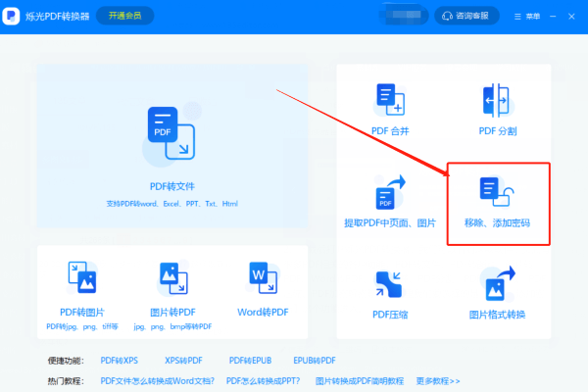Click the 移除、添加密码 label
Image resolution: width=588 pixels, height=392 pixels.
[497, 223]
